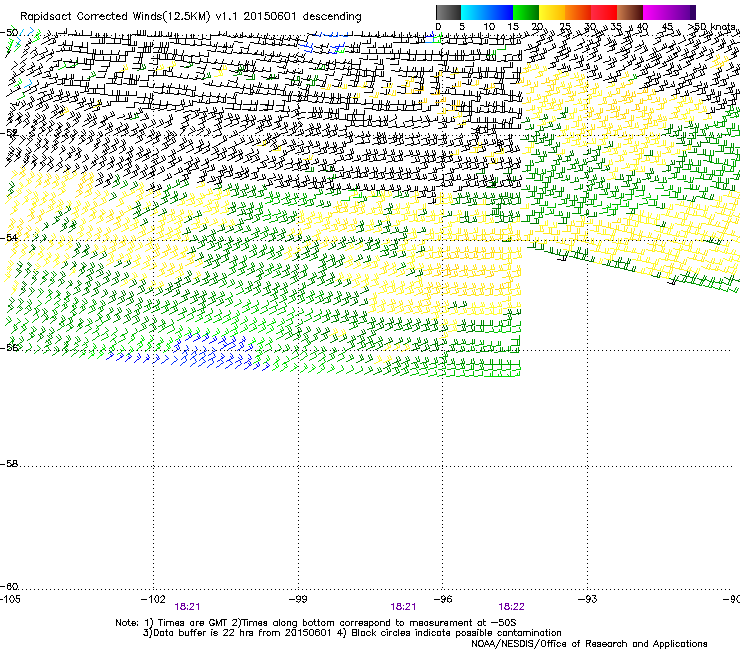This screenshot has width=740, height=650.
Task: Click the green 15-20 knots legend segment
Action: (526, 12)
